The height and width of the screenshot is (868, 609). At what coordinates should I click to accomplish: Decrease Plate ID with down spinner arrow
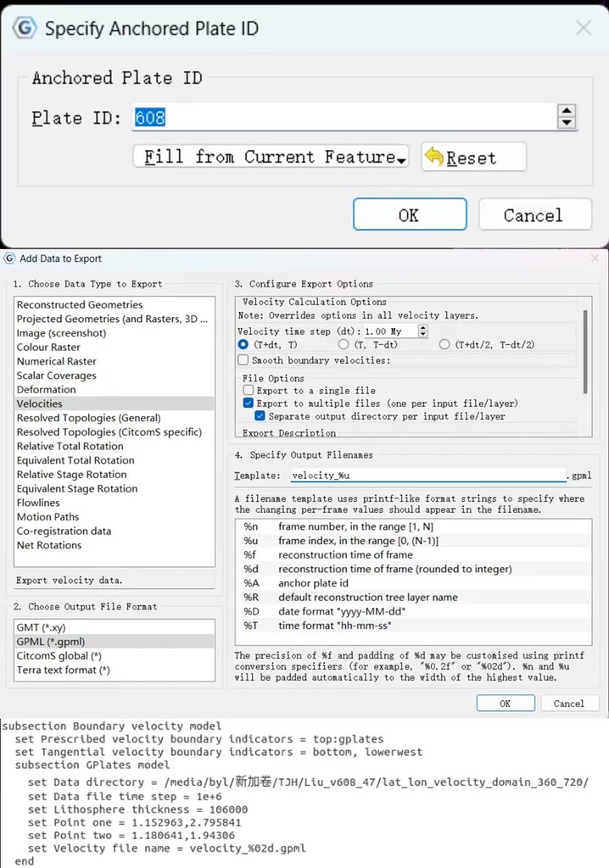567,123
